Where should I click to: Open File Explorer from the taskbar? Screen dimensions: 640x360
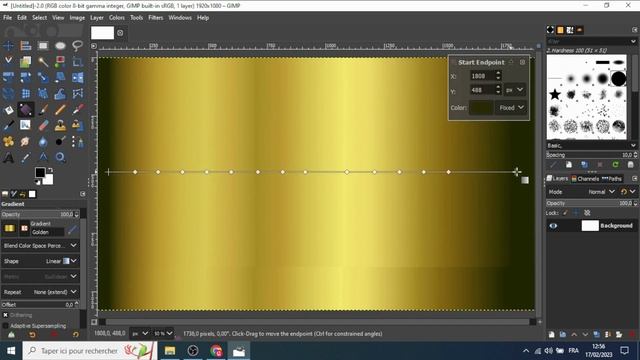click(x=170, y=351)
